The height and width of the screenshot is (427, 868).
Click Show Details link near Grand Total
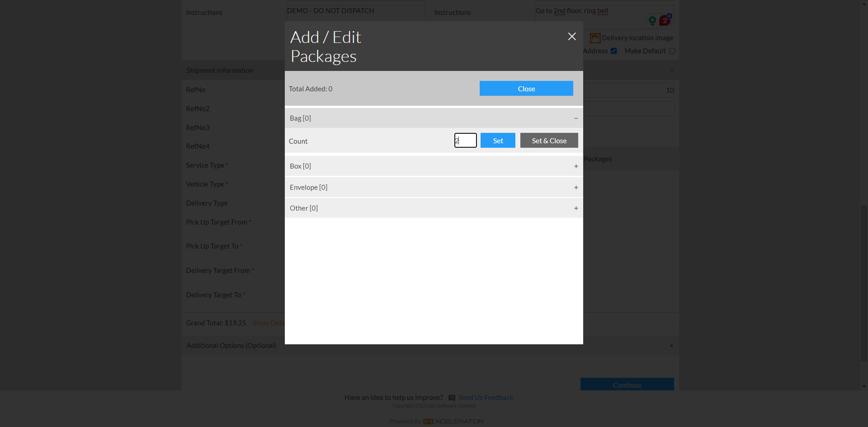coord(269,323)
